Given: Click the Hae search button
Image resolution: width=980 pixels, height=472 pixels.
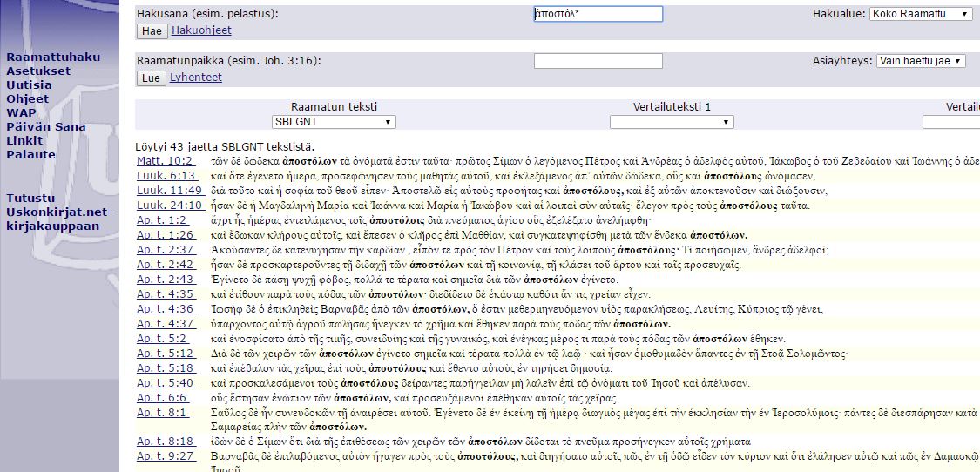Looking at the screenshot, I should coord(152,31).
